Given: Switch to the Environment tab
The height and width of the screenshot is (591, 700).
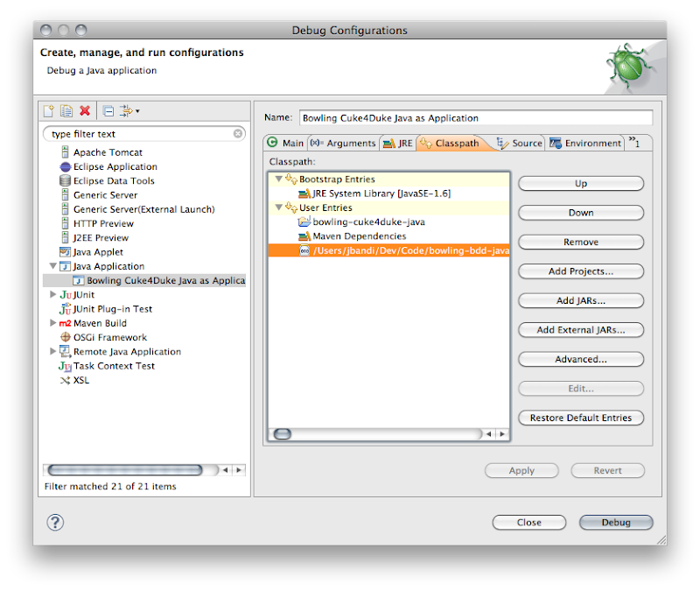Looking at the screenshot, I should point(585,143).
